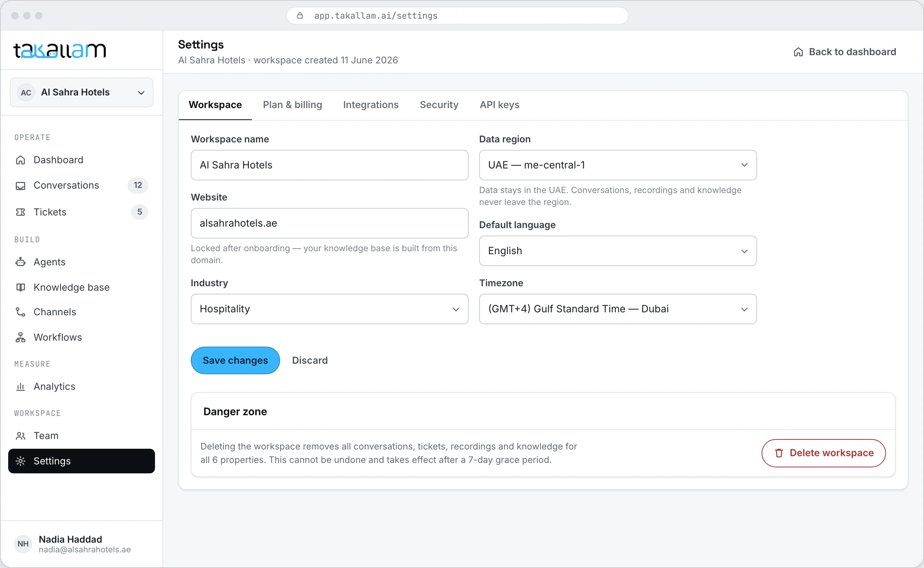Click the Nadia Haddad profile name
The image size is (924, 568).
[x=70, y=539]
